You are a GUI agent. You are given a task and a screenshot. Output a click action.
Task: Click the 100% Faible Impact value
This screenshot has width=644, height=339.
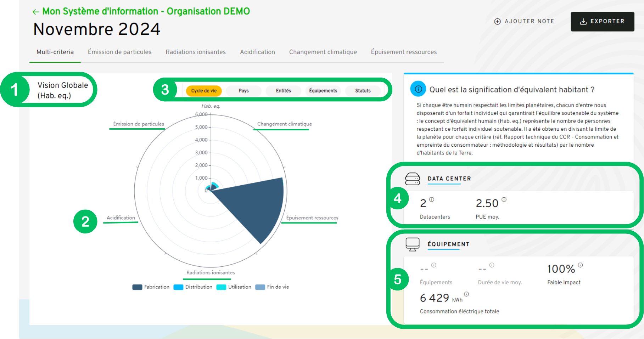click(561, 269)
